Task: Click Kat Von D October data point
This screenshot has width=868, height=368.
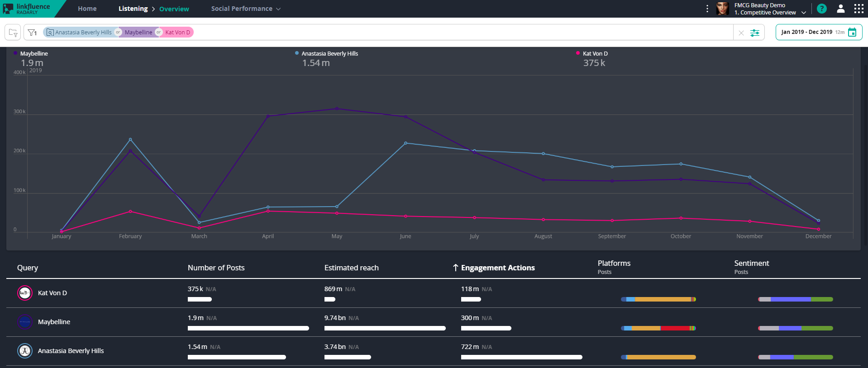Action: pos(681,218)
